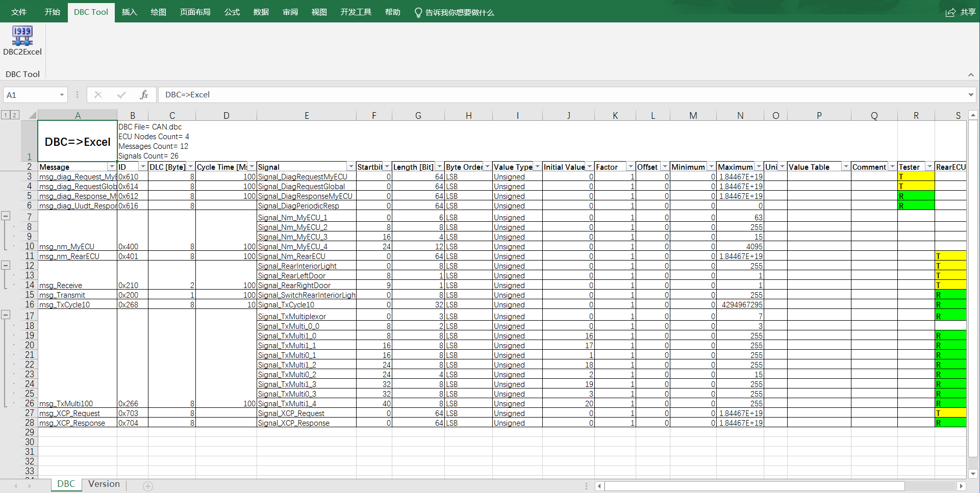Collapse the outline group at row 7
Viewport: 980px width, 493px height.
6,216
